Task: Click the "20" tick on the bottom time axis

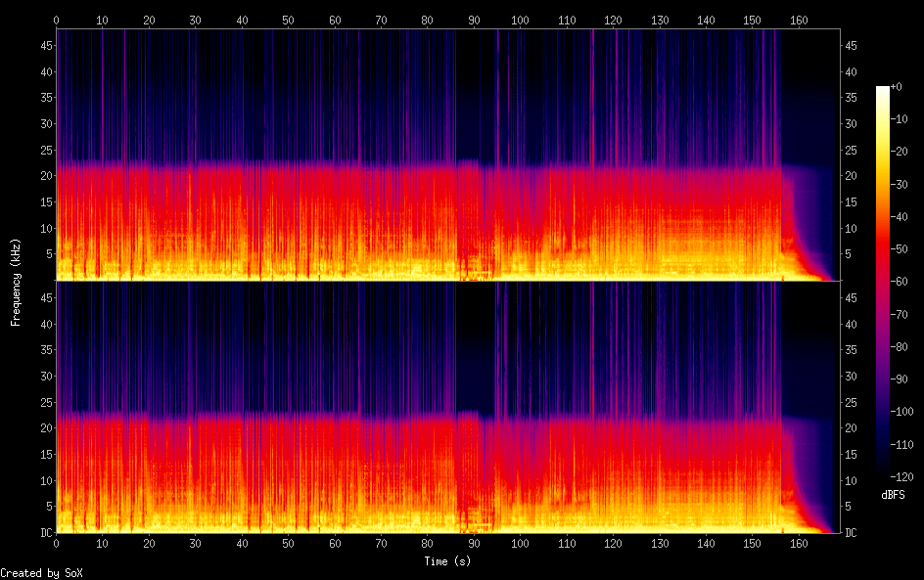Action: tap(149, 544)
